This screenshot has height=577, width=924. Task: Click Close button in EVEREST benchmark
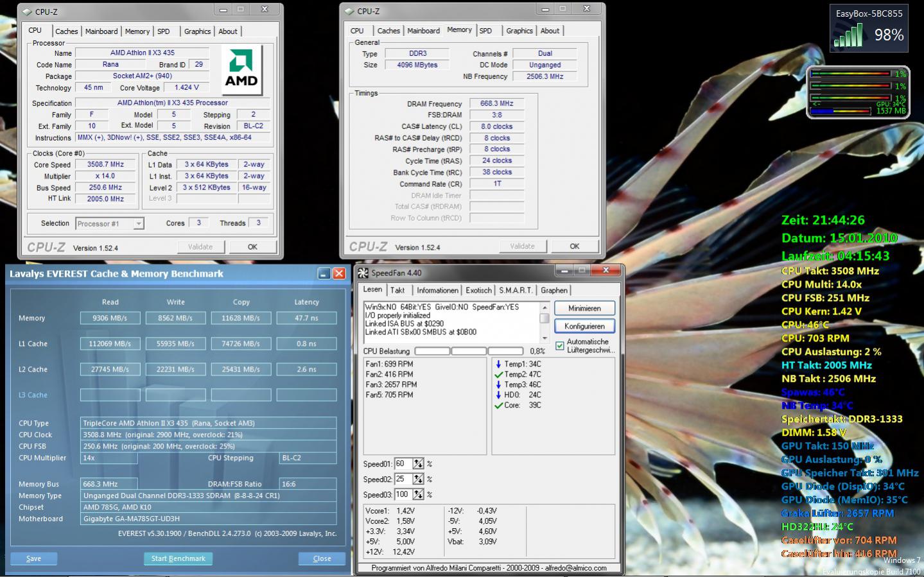point(322,558)
